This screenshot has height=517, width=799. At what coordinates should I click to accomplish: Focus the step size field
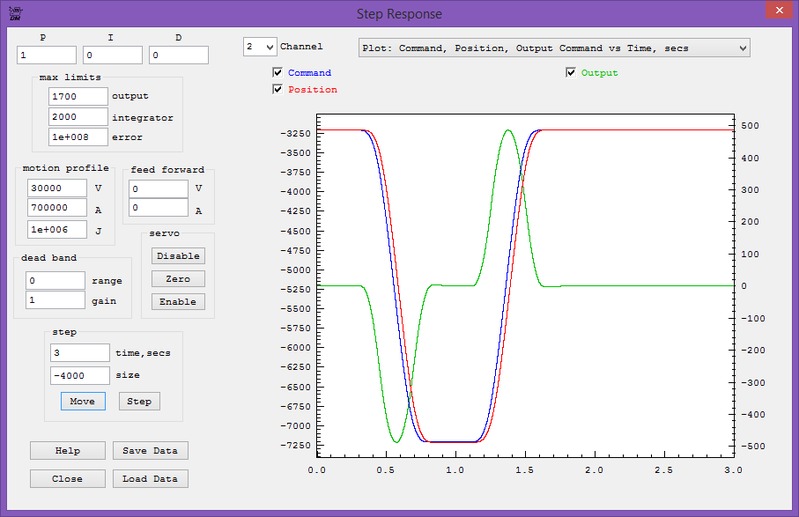(79, 375)
